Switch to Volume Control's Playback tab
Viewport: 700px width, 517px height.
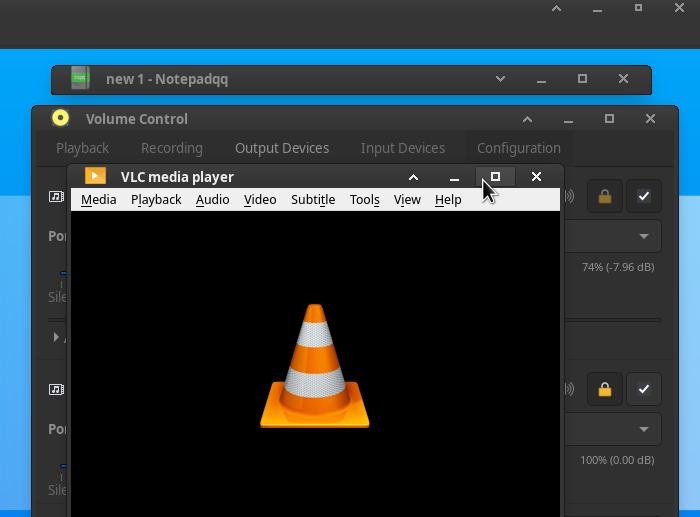(x=83, y=148)
